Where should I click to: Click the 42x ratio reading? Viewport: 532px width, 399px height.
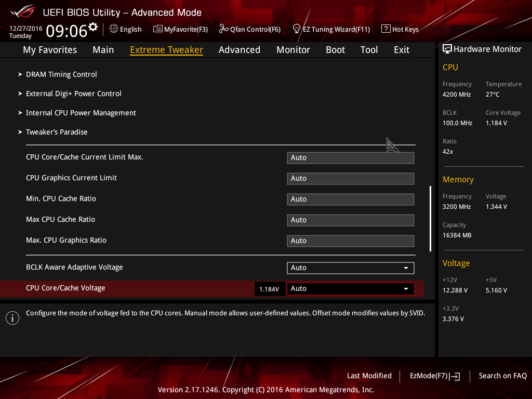[448, 151]
